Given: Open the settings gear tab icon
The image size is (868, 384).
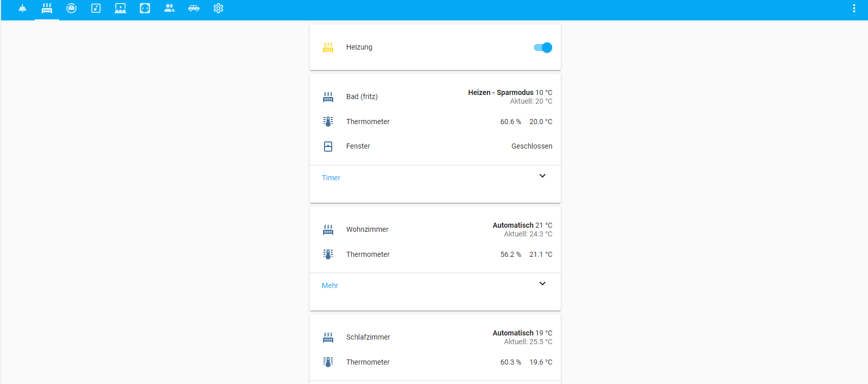Looking at the screenshot, I should pos(218,8).
